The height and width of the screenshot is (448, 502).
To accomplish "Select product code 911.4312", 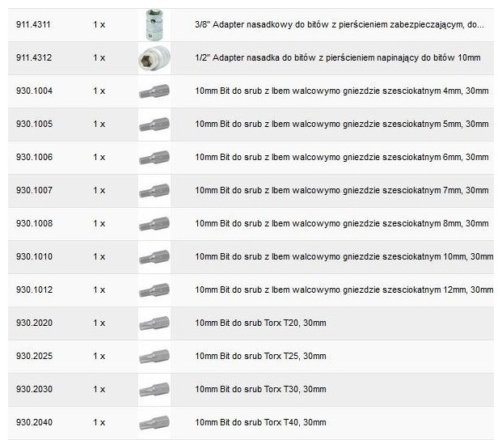I will 34,58.
